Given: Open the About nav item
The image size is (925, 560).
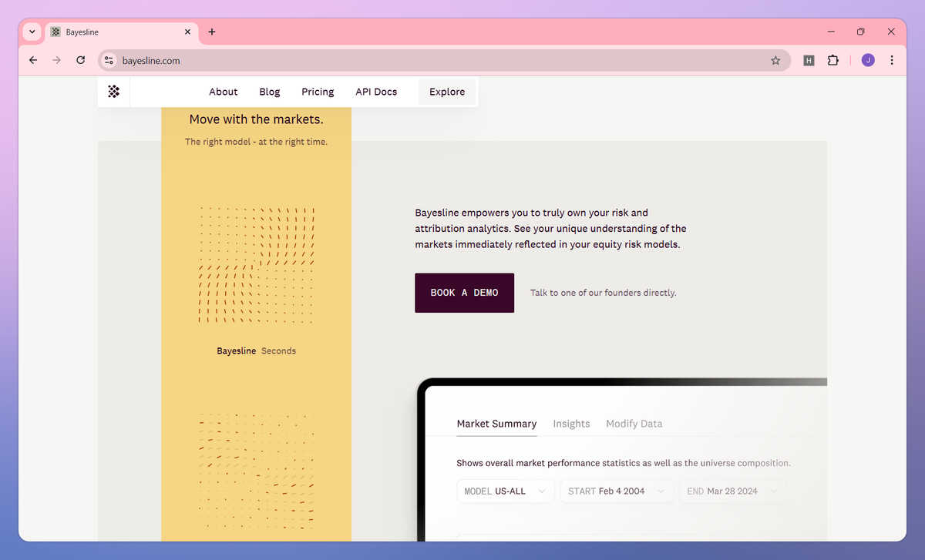Looking at the screenshot, I should [224, 92].
